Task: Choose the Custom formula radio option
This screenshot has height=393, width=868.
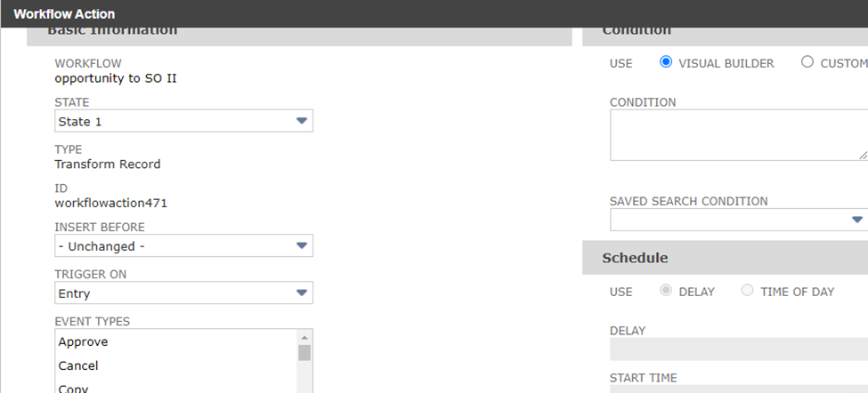Action: [807, 62]
